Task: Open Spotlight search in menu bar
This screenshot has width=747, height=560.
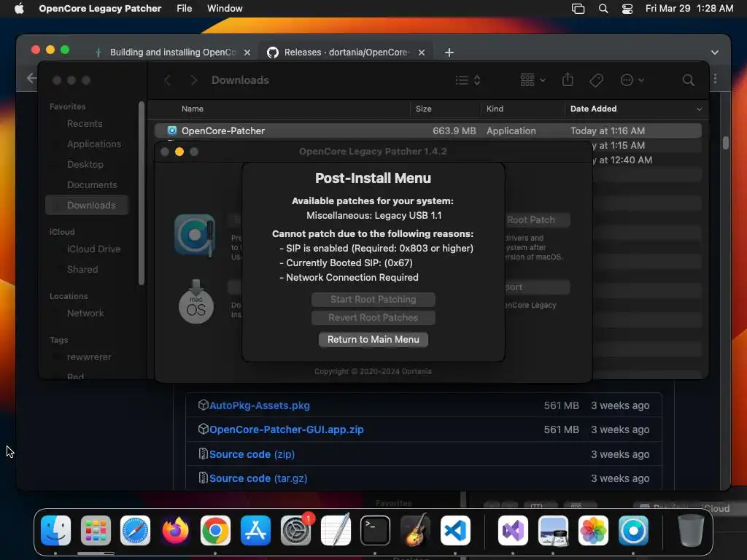Action: tap(603, 9)
